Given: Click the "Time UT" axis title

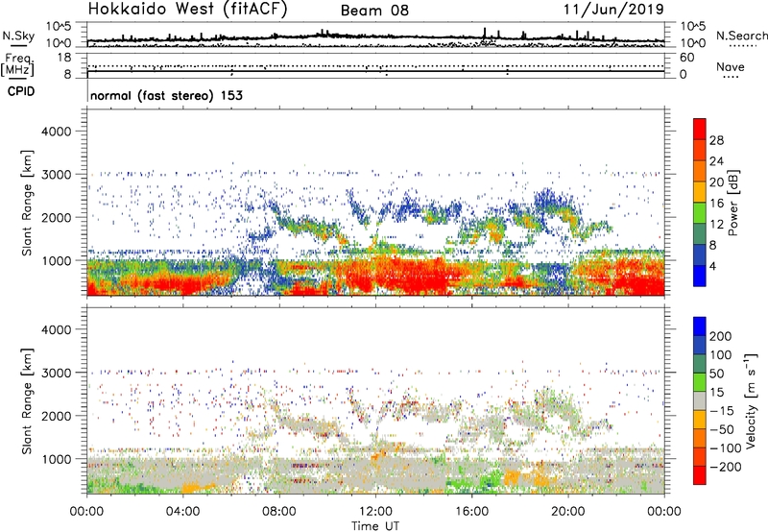Looking at the screenshot, I should click(375, 526).
